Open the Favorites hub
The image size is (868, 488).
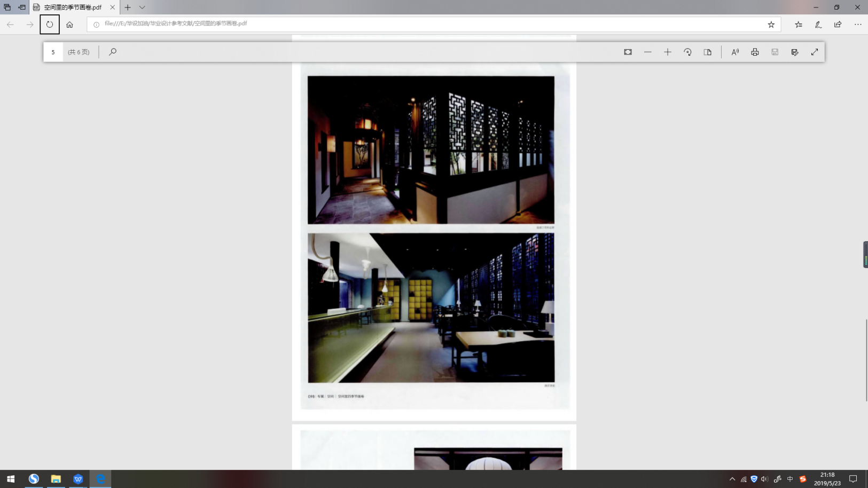coord(798,25)
